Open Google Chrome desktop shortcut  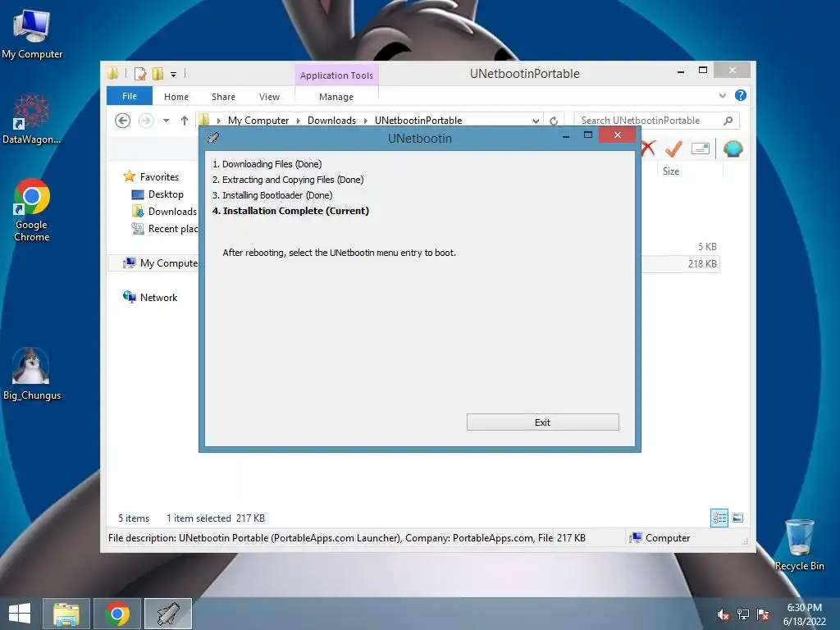(x=32, y=210)
